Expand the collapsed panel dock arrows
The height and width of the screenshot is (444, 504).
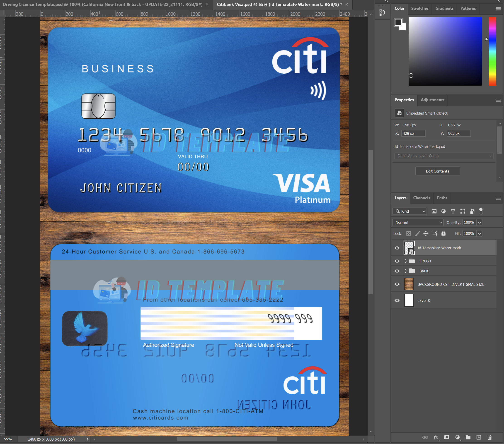coord(386,1)
